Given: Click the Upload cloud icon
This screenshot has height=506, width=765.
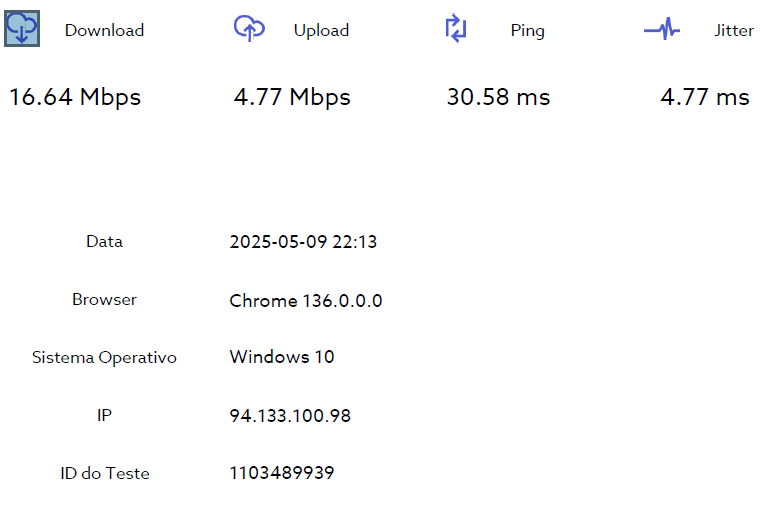Looking at the screenshot, I should [249, 28].
